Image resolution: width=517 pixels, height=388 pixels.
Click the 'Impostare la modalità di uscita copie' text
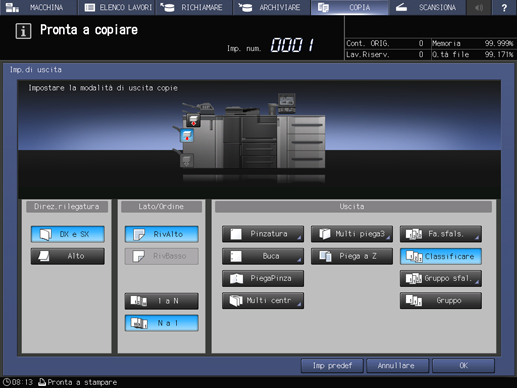(103, 88)
